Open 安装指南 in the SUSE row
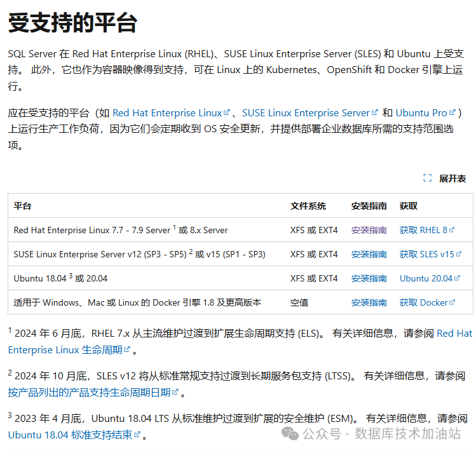This screenshot has height=453, width=476. point(369,254)
